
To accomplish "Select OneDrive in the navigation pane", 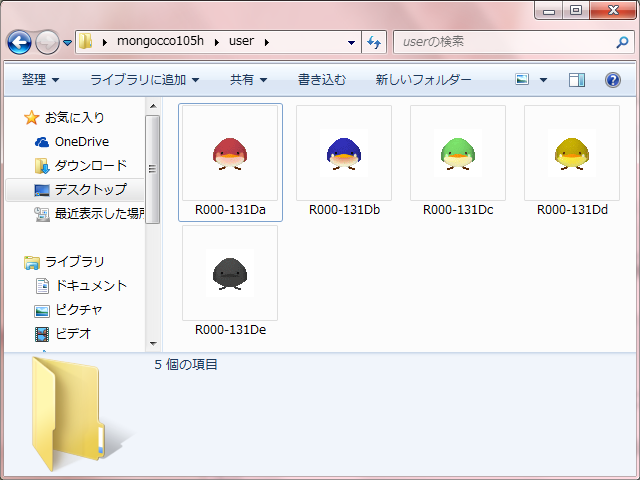I will click(x=81, y=141).
